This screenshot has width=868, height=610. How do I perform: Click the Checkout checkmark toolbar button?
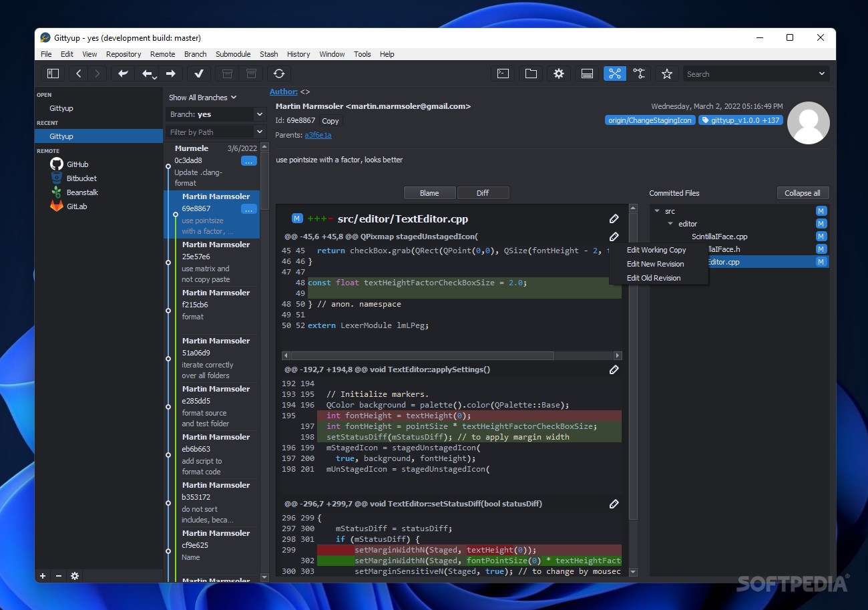199,73
